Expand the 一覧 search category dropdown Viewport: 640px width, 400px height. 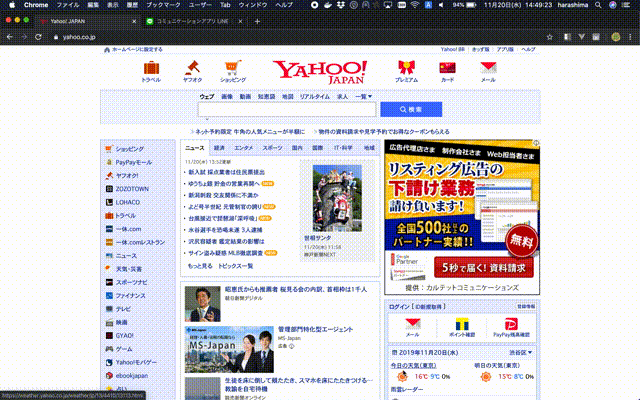tap(363, 97)
